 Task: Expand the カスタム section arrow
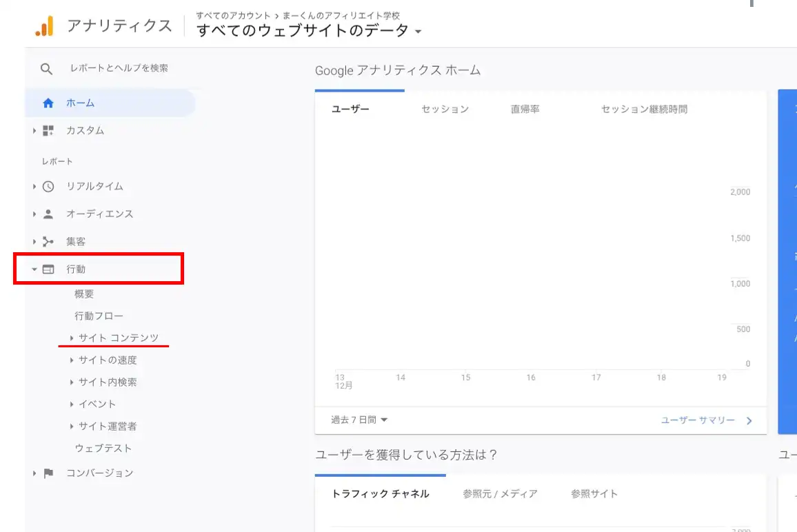click(x=34, y=130)
